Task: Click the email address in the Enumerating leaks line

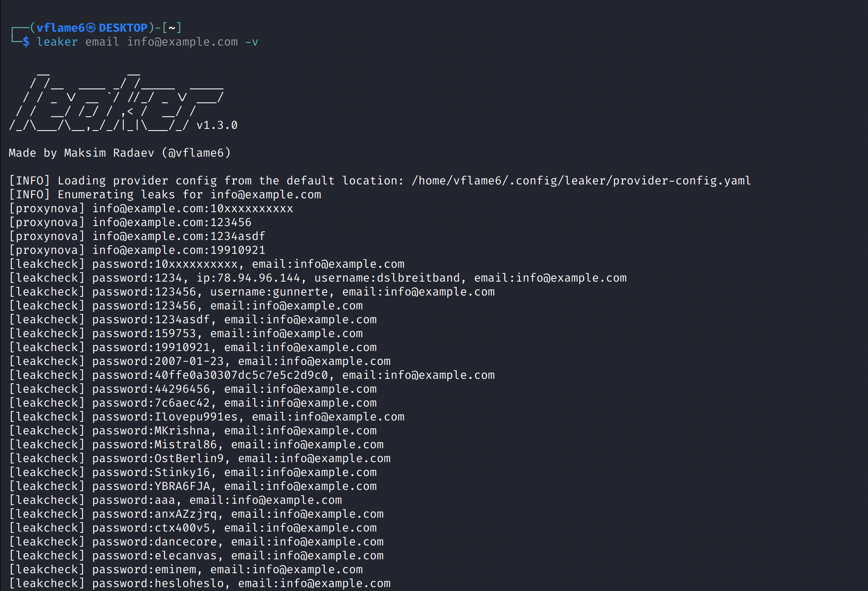Action: pos(266,195)
